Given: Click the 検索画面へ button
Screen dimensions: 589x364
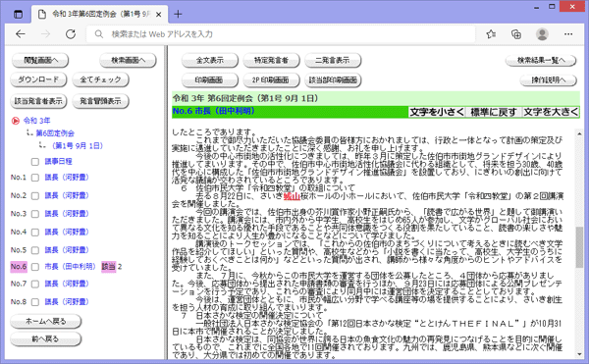Looking at the screenshot, I should pos(128,61).
